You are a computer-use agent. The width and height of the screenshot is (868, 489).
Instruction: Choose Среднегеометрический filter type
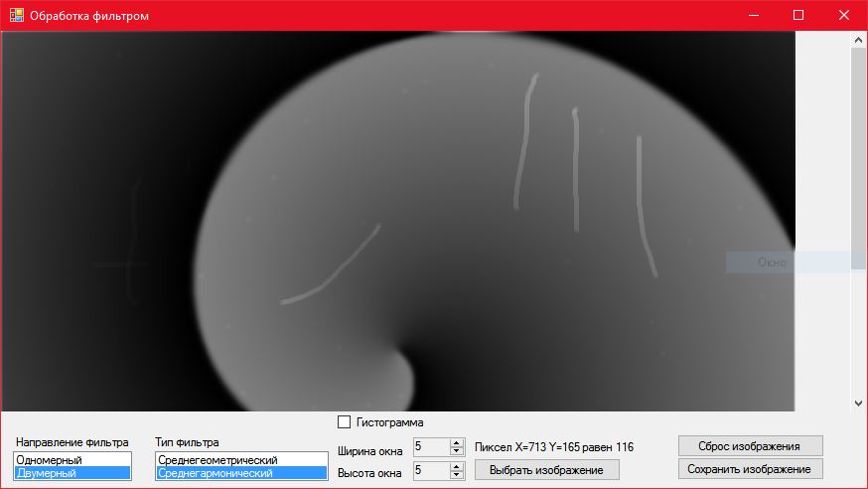(x=241, y=459)
